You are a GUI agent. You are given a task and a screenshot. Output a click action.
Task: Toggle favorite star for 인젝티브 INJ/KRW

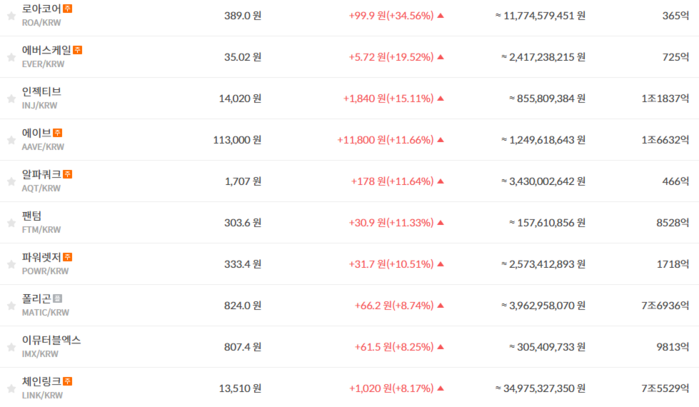tap(11, 99)
